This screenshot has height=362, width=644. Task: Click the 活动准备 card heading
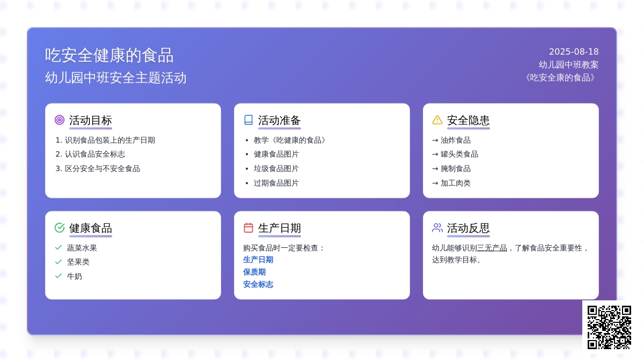coord(280,121)
